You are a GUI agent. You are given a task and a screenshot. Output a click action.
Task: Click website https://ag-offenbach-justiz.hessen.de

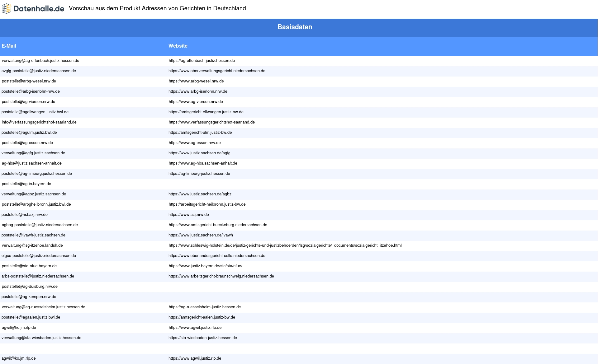[x=202, y=61]
